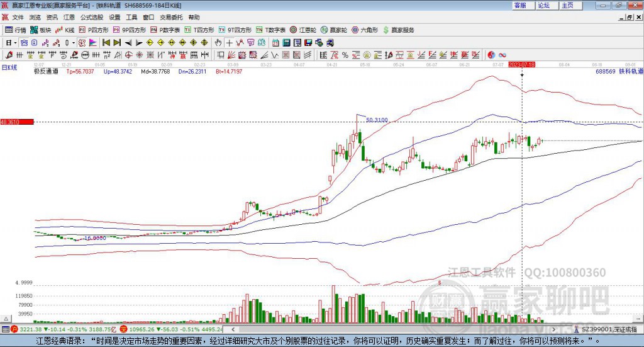644x347 pixels.
Task: Click the 极反通道 indicator name
Action: [46, 72]
